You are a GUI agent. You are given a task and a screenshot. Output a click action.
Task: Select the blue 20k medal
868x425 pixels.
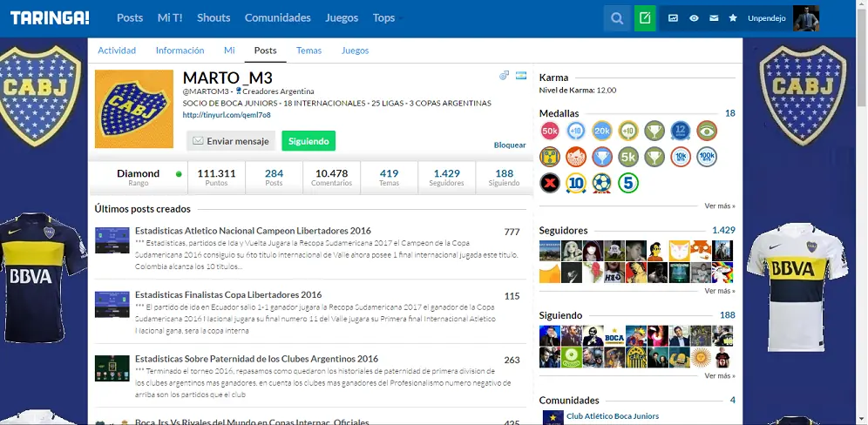tap(602, 132)
